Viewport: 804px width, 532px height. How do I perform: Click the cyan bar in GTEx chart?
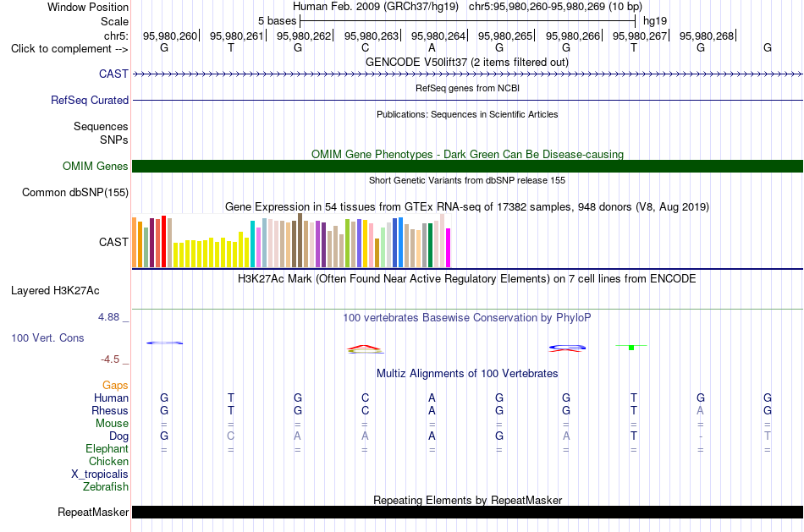tap(253, 244)
